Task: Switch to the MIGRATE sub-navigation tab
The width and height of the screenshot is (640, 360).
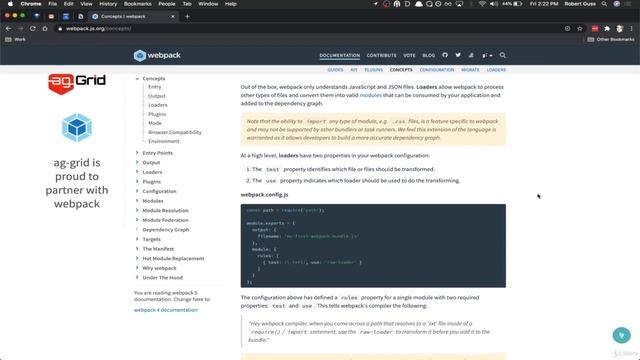Action: [x=470, y=70]
